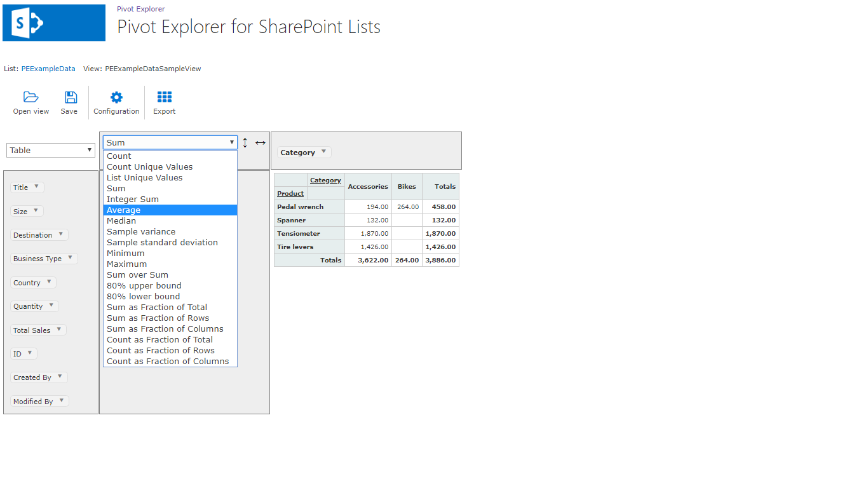This screenshot has width=868, height=488.
Task: Select 80% upper bound option
Action: click(170, 286)
